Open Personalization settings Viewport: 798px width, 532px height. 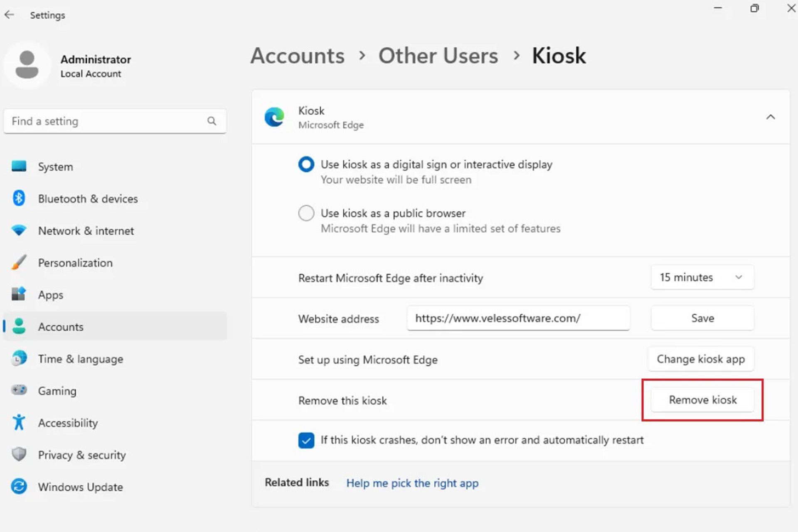pyautogui.click(x=115, y=263)
